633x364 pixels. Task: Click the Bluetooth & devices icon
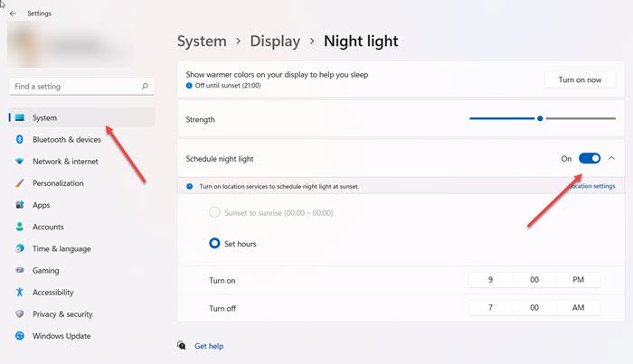pos(20,140)
